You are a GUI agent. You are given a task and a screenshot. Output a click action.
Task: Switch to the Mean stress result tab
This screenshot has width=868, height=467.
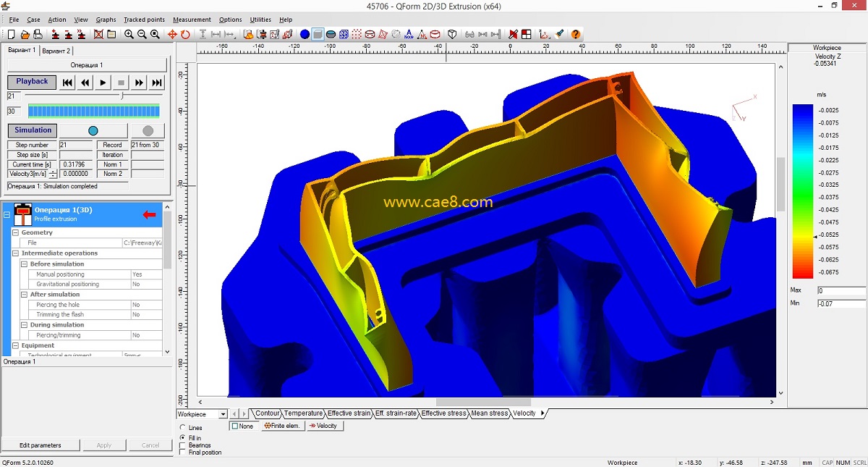(490, 413)
